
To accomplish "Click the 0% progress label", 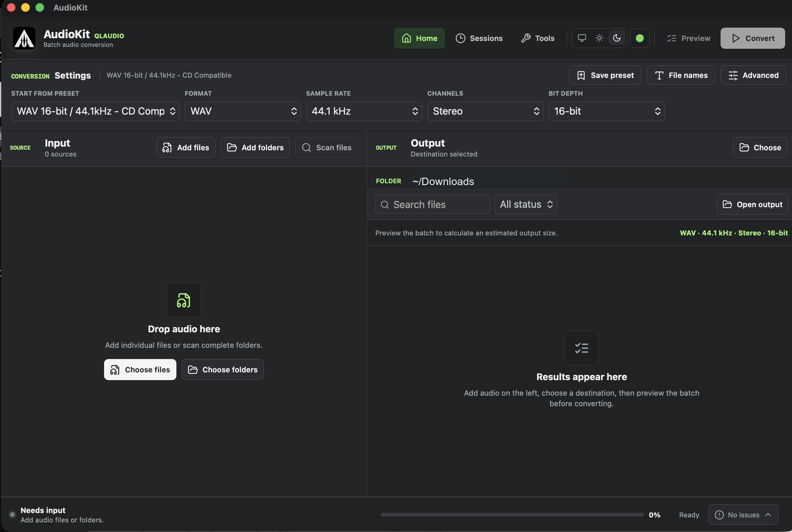I will [654, 515].
